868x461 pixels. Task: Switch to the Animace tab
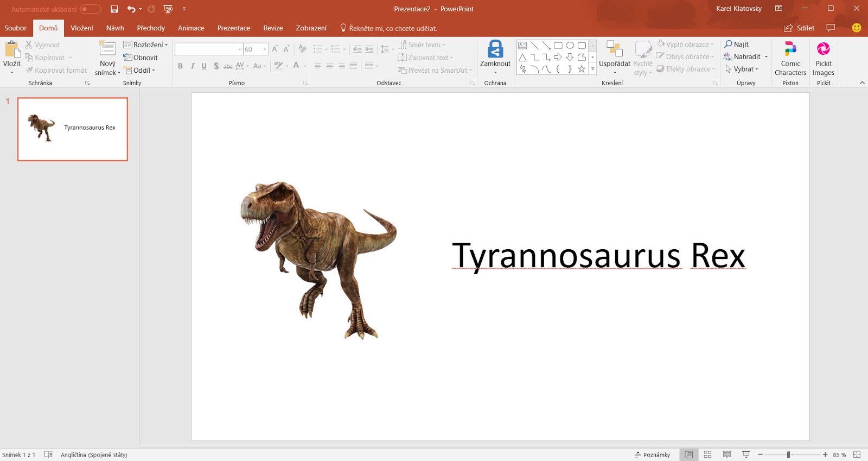pyautogui.click(x=191, y=28)
